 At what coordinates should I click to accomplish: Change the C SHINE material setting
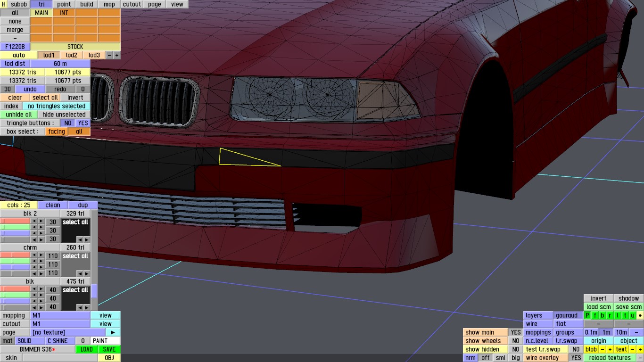60,341
